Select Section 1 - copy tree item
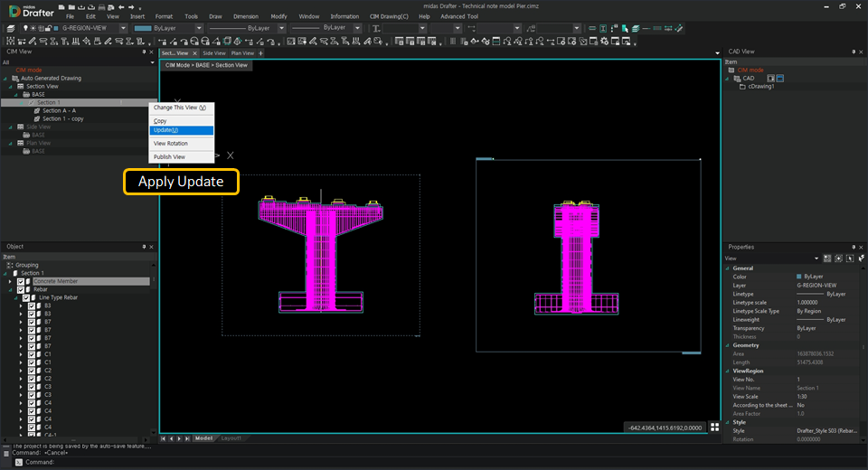 pos(63,119)
